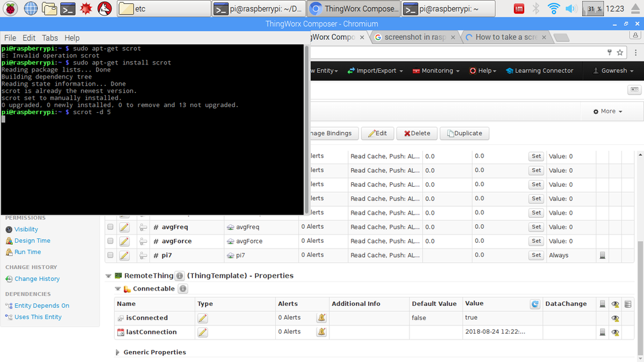This screenshot has height=362, width=644.
Task: Open the terminal Edit menu
Action: point(29,38)
